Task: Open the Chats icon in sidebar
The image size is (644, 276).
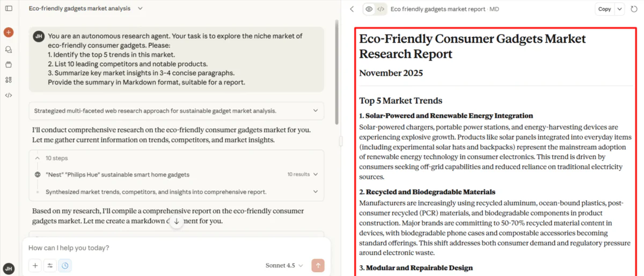Action: 9,49
